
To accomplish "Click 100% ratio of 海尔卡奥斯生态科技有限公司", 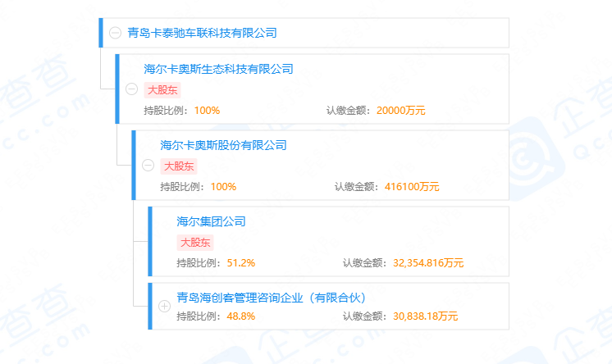I will (207, 111).
